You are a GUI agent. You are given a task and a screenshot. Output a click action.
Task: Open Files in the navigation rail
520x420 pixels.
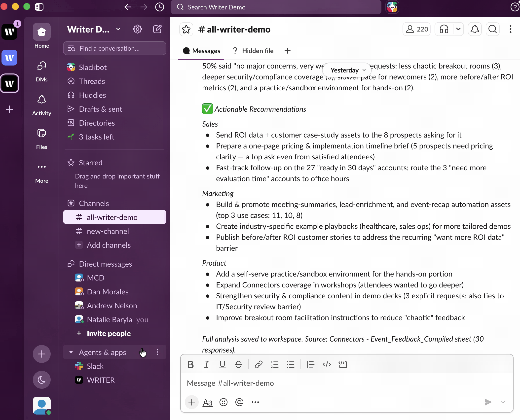42,139
